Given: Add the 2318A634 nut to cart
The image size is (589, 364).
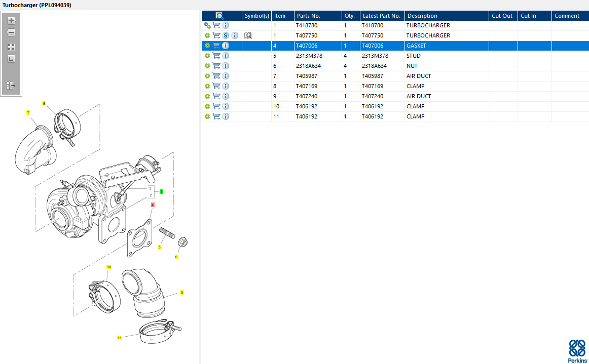Looking at the screenshot, I should 216,66.
